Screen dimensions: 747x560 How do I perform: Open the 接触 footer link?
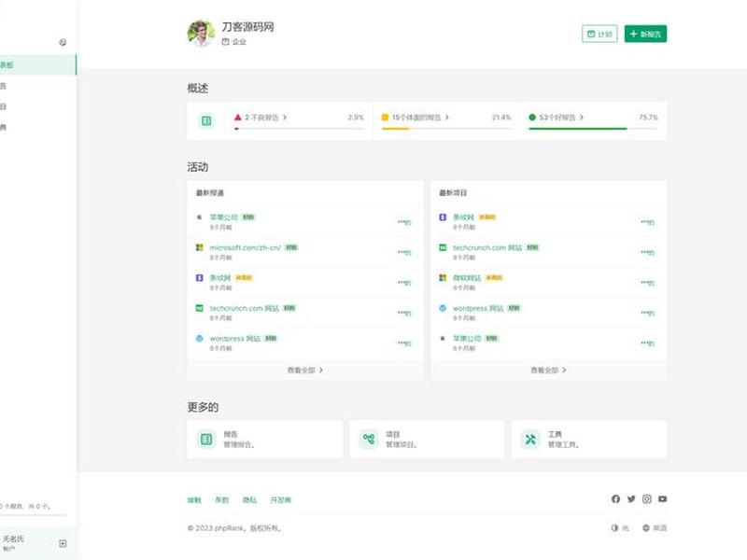pyautogui.click(x=194, y=500)
